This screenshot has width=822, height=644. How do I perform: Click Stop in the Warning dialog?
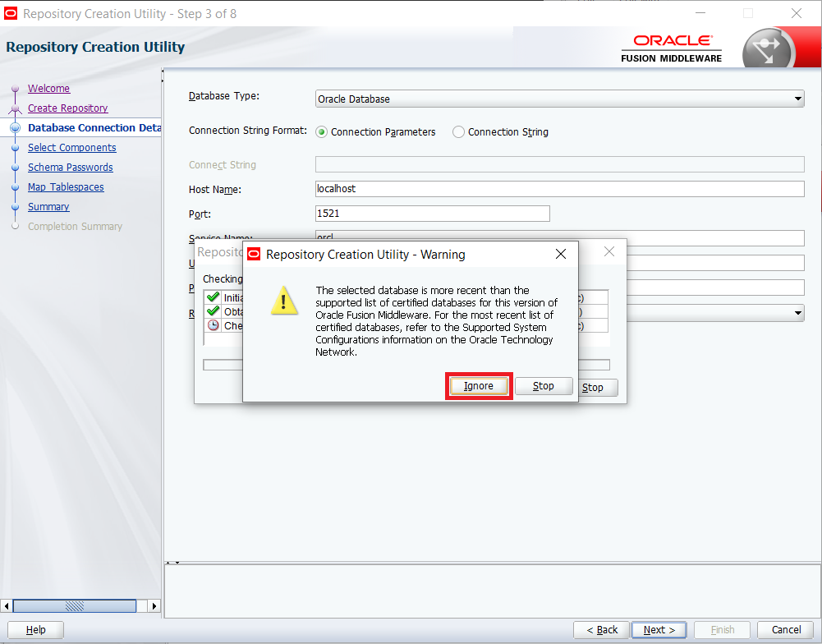(x=544, y=386)
